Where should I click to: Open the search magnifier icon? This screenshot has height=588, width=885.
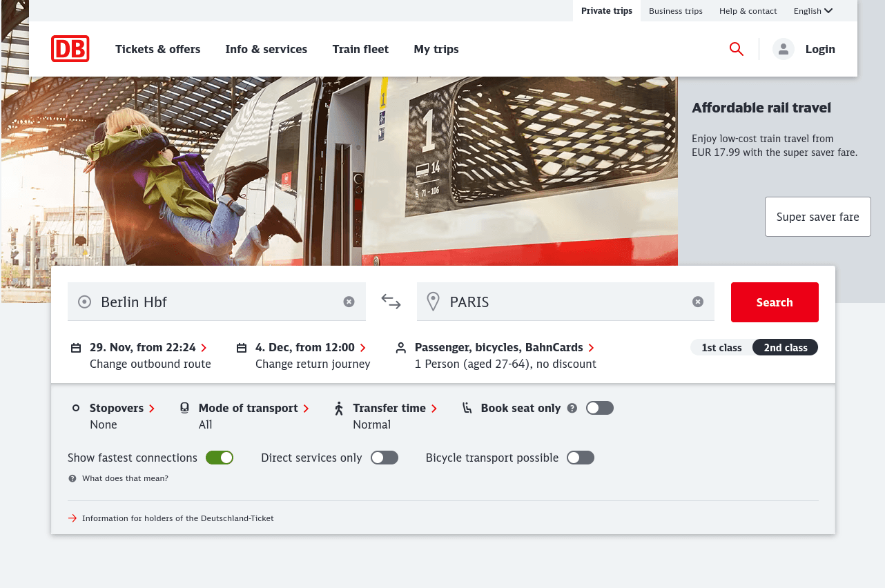pyautogui.click(x=736, y=49)
